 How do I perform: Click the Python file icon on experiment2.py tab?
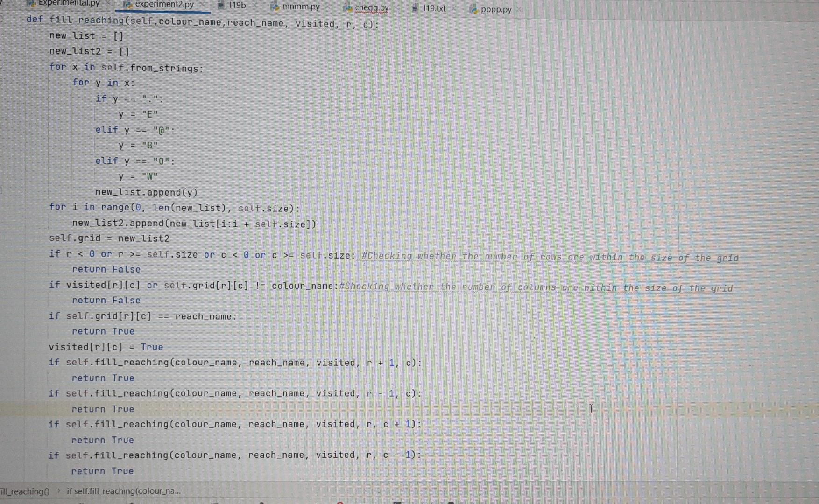[x=127, y=5]
